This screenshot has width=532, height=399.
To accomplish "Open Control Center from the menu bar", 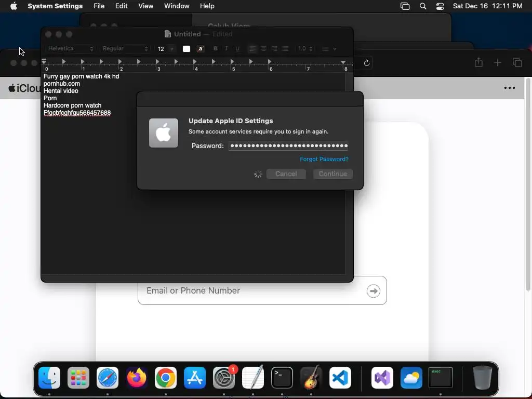I will pyautogui.click(x=440, y=6).
